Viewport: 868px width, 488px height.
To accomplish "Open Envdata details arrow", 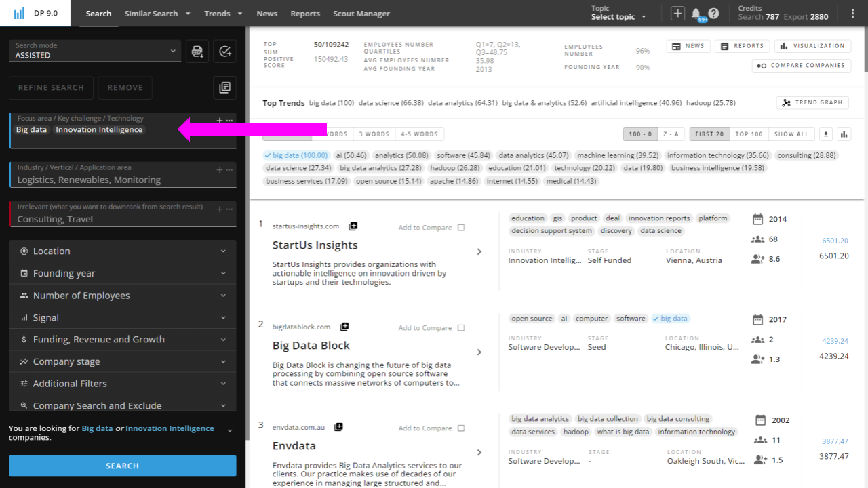I will coord(479,452).
